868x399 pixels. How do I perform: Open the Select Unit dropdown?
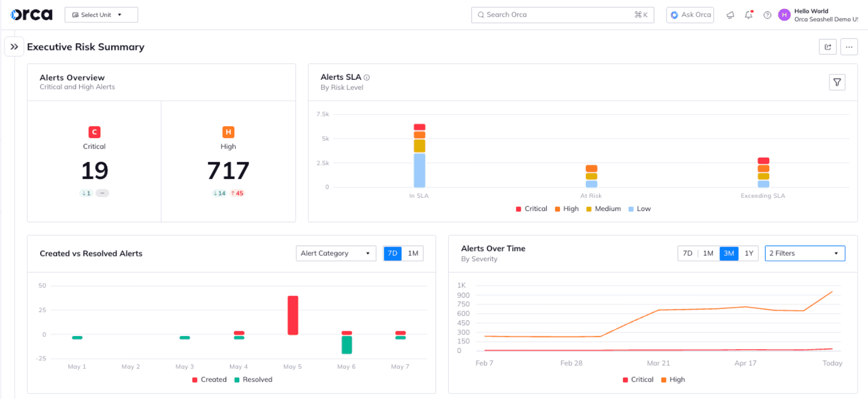[101, 15]
